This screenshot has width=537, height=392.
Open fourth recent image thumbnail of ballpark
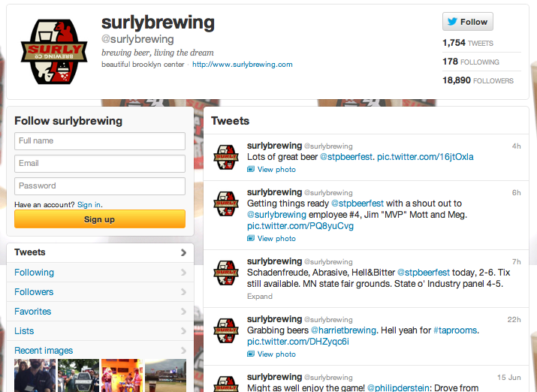pyautogui.click(x=166, y=375)
